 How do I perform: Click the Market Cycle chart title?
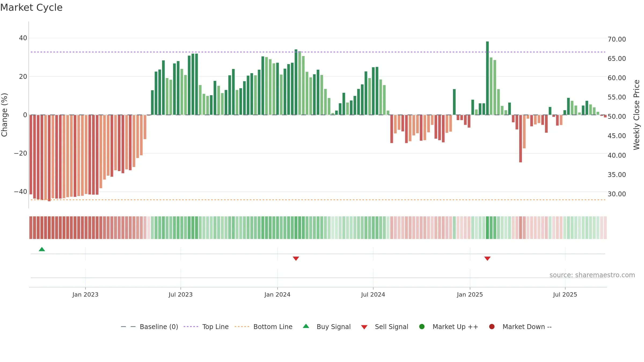(31, 8)
